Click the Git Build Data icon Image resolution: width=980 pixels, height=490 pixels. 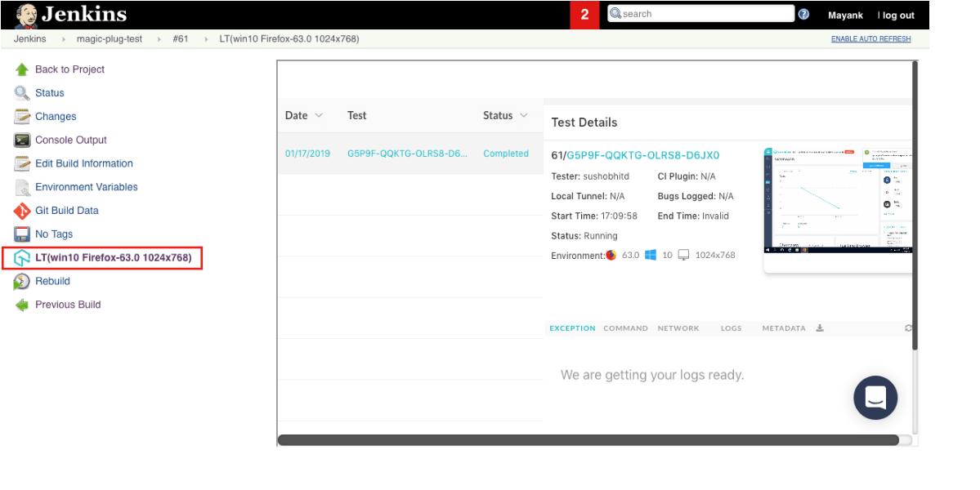pos(22,211)
